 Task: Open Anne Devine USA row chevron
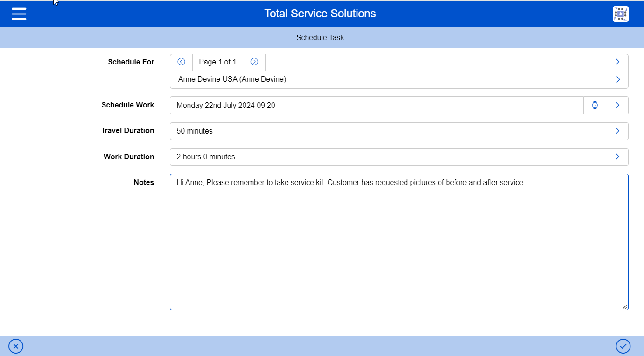618,79
